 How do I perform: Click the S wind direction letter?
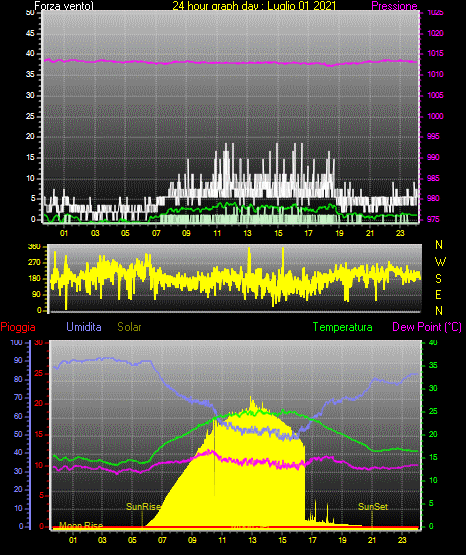438,279
